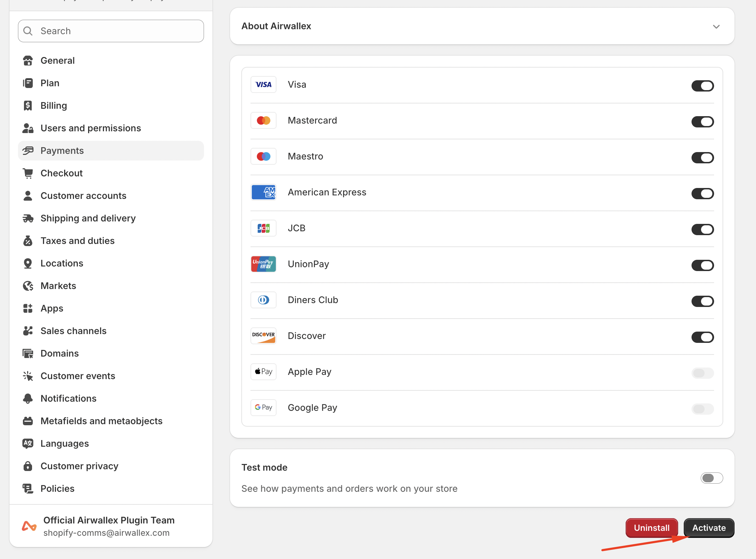Turn off the American Express toggle
Viewport: 756px width, 559px height.
click(702, 193)
